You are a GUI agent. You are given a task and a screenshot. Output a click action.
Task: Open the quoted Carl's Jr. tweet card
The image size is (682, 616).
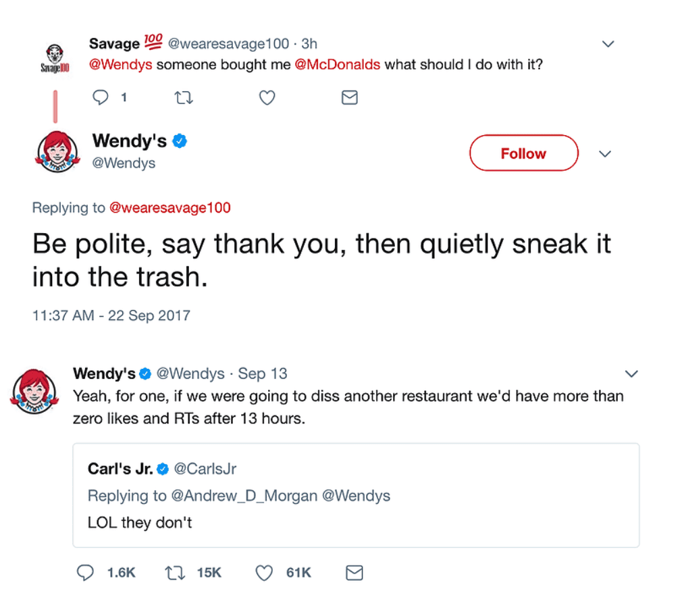(356, 495)
